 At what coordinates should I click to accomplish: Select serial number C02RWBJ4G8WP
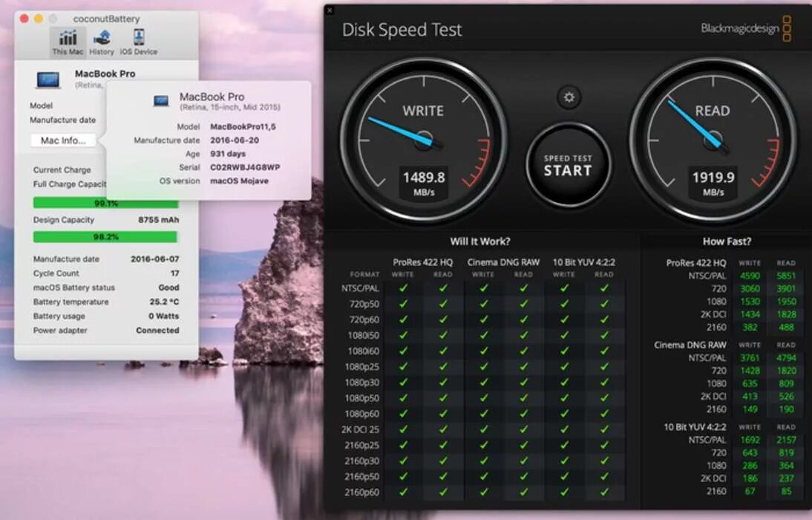point(245,167)
